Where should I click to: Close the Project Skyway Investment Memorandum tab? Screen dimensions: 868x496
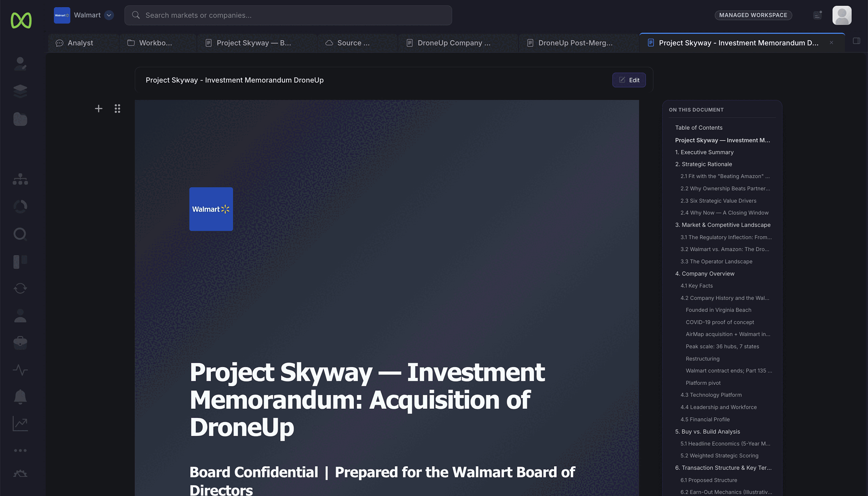point(832,43)
